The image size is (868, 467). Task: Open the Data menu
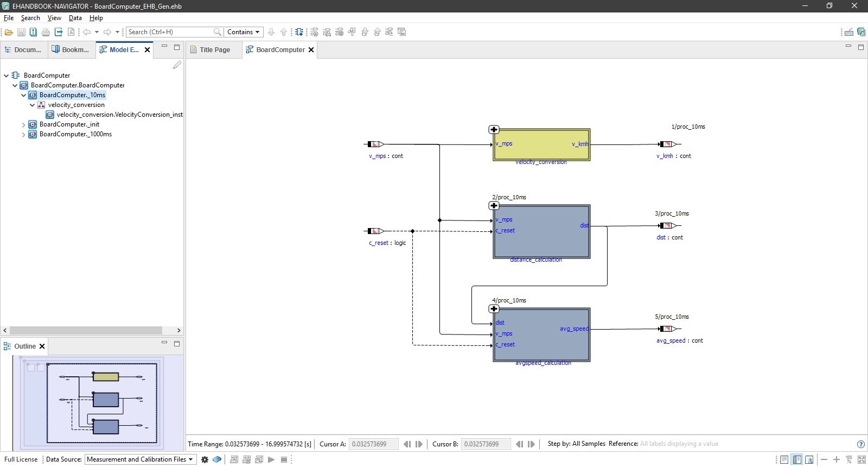pyautogui.click(x=75, y=18)
